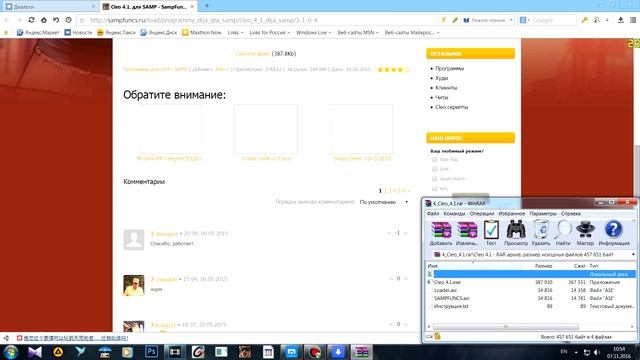Screen dimensions: 640x360
Task: Open the Избранное menu in WinRAR
Action: 511,213
